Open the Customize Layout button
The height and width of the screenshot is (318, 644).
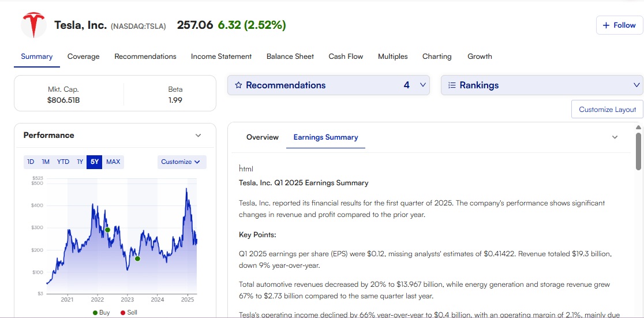607,109
